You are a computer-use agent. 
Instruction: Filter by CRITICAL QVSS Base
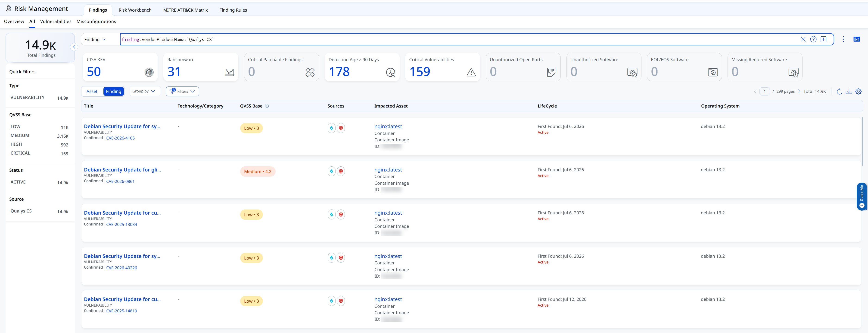pos(39,153)
